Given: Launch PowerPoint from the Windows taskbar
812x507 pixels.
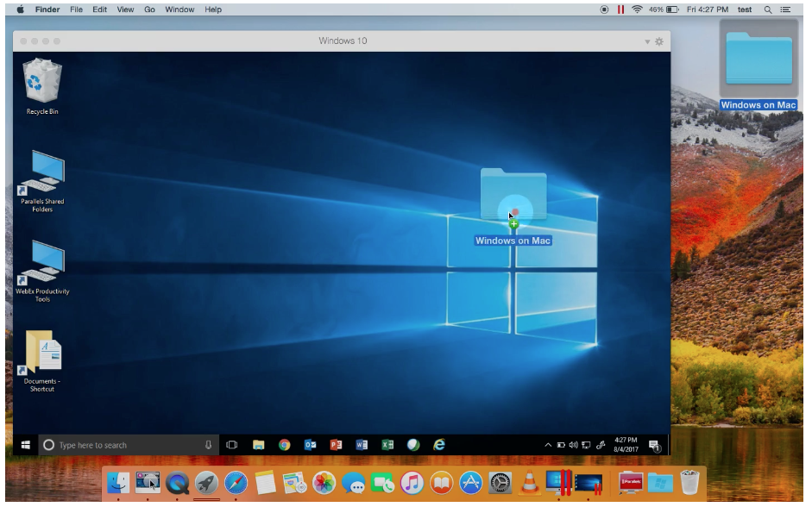Looking at the screenshot, I should click(x=336, y=445).
